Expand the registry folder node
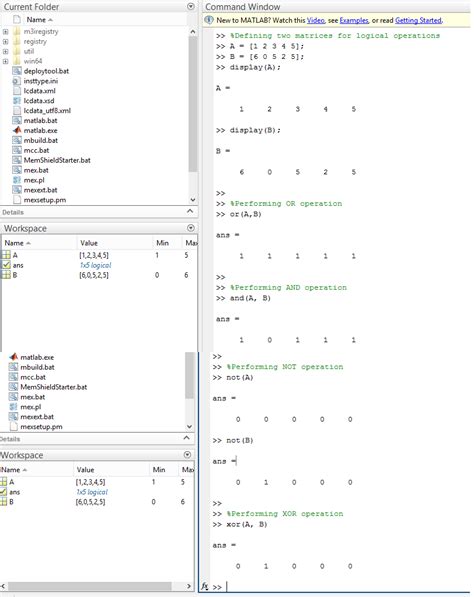 (5, 42)
